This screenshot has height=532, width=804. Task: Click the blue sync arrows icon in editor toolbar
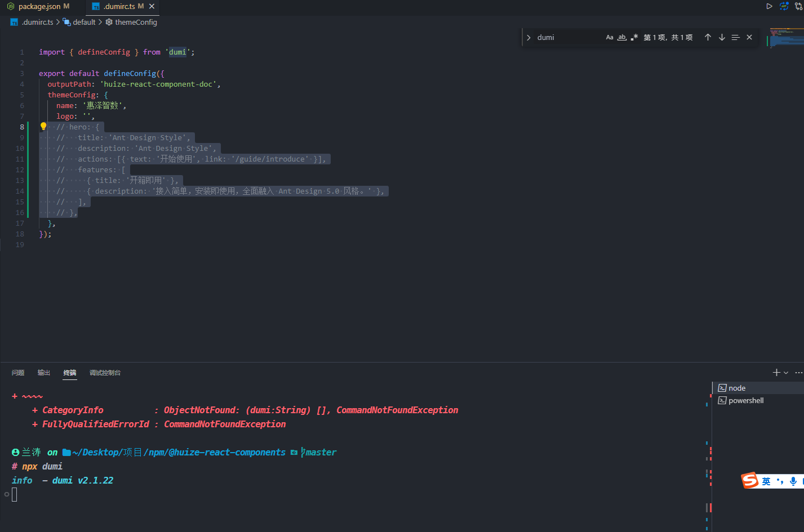pyautogui.click(x=784, y=6)
